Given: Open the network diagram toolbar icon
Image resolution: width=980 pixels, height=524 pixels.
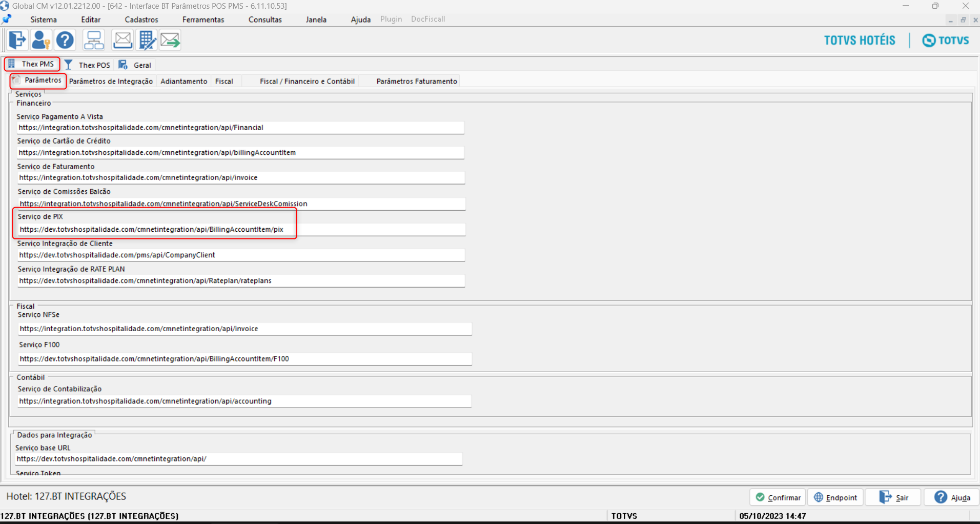Looking at the screenshot, I should (x=94, y=40).
